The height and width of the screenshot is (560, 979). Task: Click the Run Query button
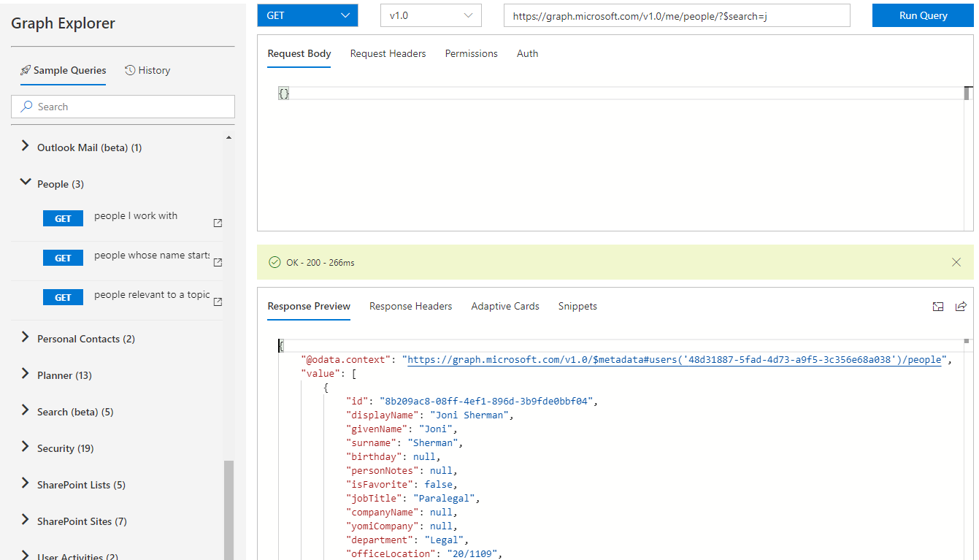tap(923, 15)
